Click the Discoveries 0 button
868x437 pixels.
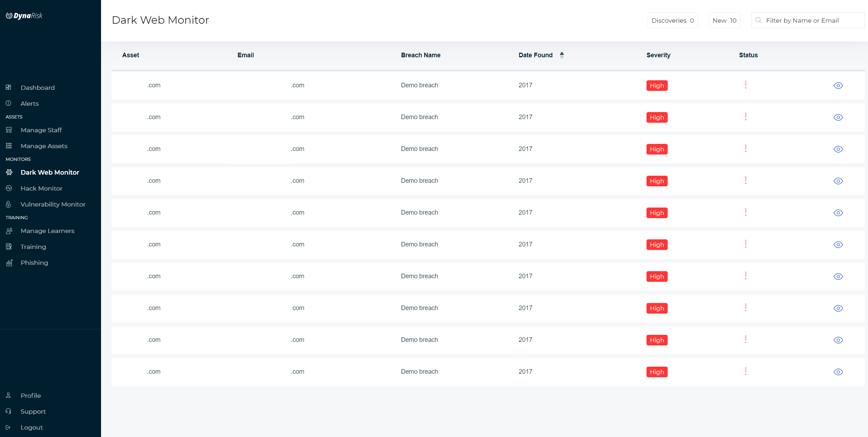pos(672,21)
